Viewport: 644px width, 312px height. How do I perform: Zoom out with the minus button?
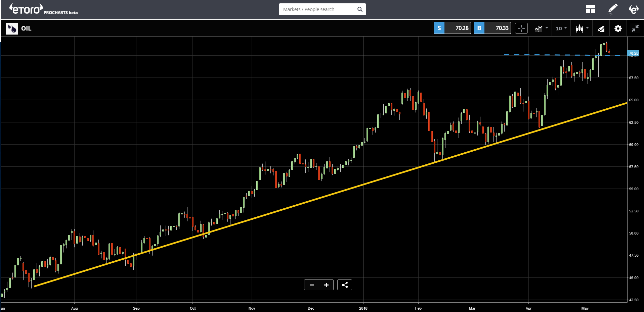point(312,285)
